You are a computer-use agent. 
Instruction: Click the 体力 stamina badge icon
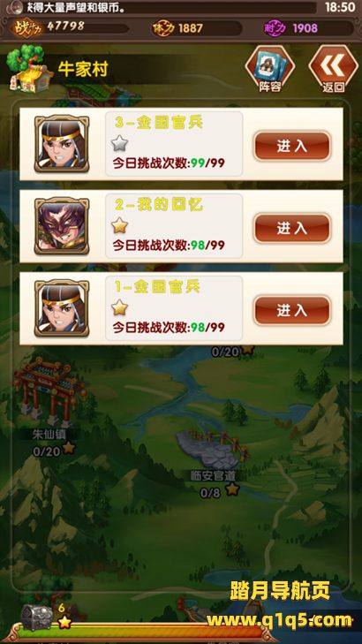point(163,28)
